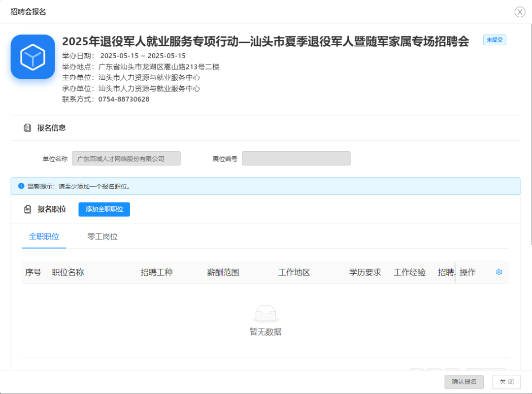Click the document icon beside 报名信息
The width and height of the screenshot is (532, 394).
[28, 128]
